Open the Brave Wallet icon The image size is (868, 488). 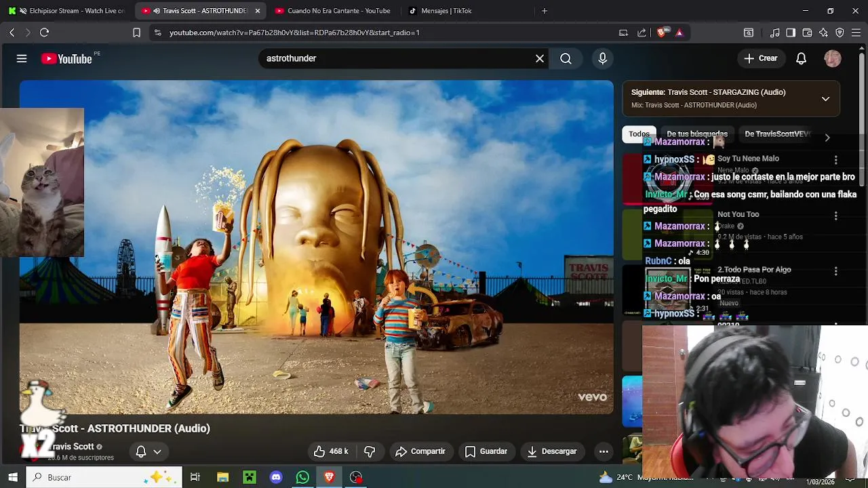pyautogui.click(x=807, y=33)
